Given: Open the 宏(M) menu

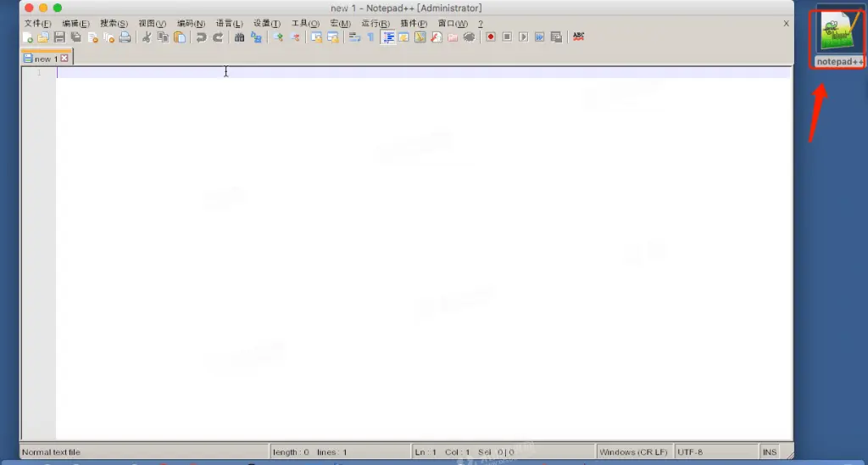Looking at the screenshot, I should point(341,23).
